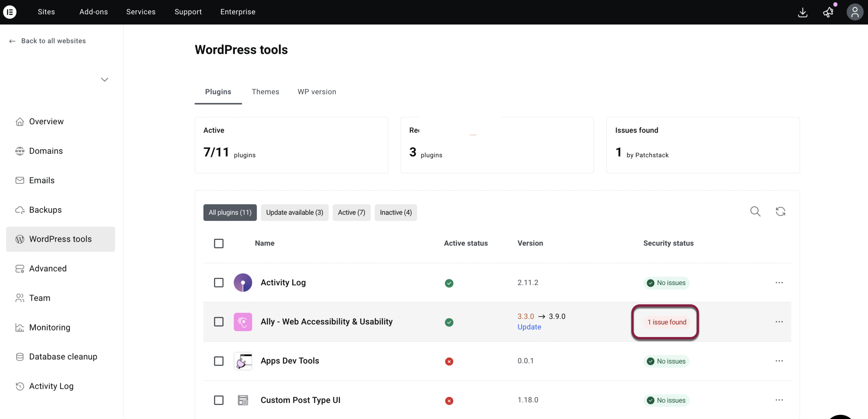
Task: Refresh the plugins list
Action: pos(781,212)
